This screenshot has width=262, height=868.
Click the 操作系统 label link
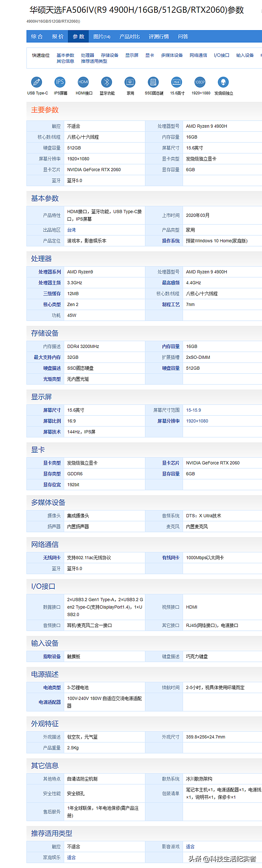point(171,241)
